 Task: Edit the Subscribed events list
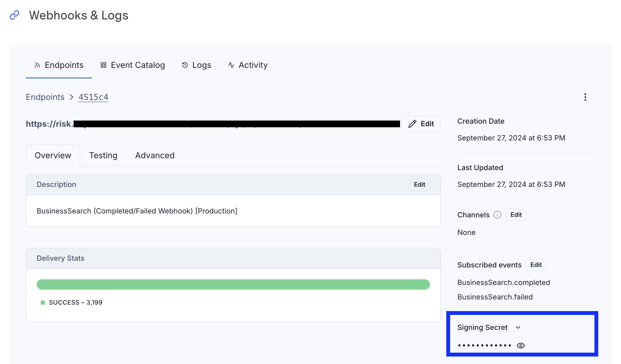click(536, 265)
